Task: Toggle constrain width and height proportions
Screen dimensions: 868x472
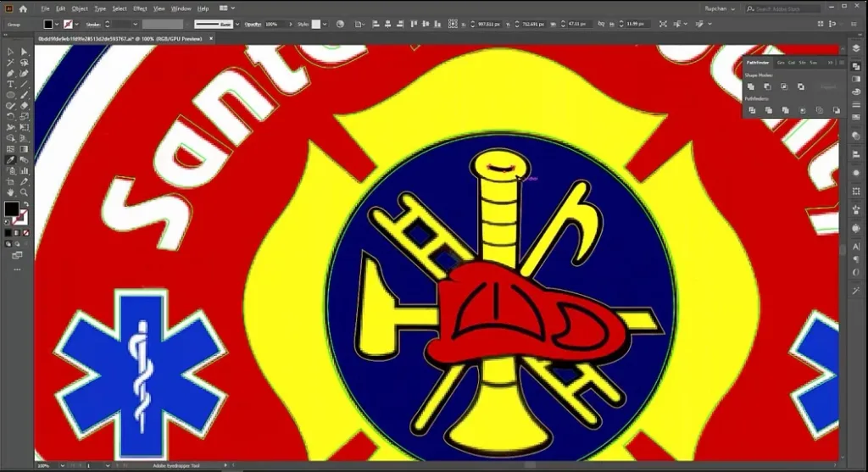Action: (601, 25)
